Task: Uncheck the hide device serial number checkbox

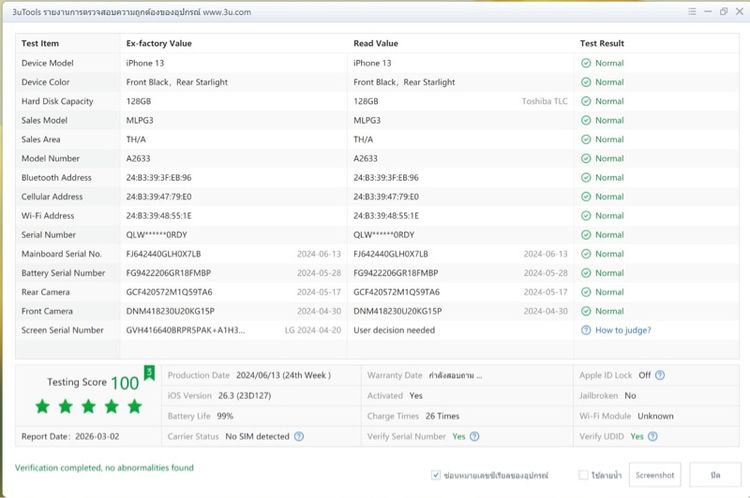Action: [x=436, y=475]
